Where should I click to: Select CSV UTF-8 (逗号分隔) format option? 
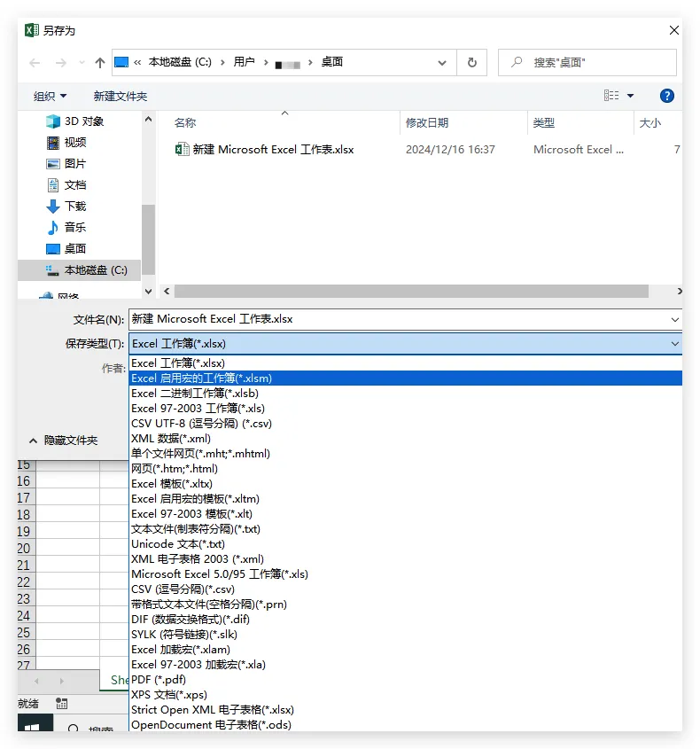click(201, 424)
